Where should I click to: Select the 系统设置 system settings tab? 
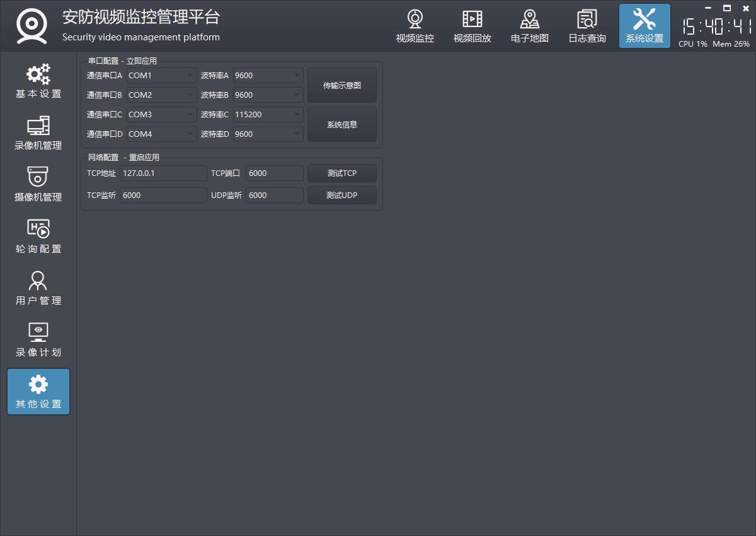click(644, 26)
